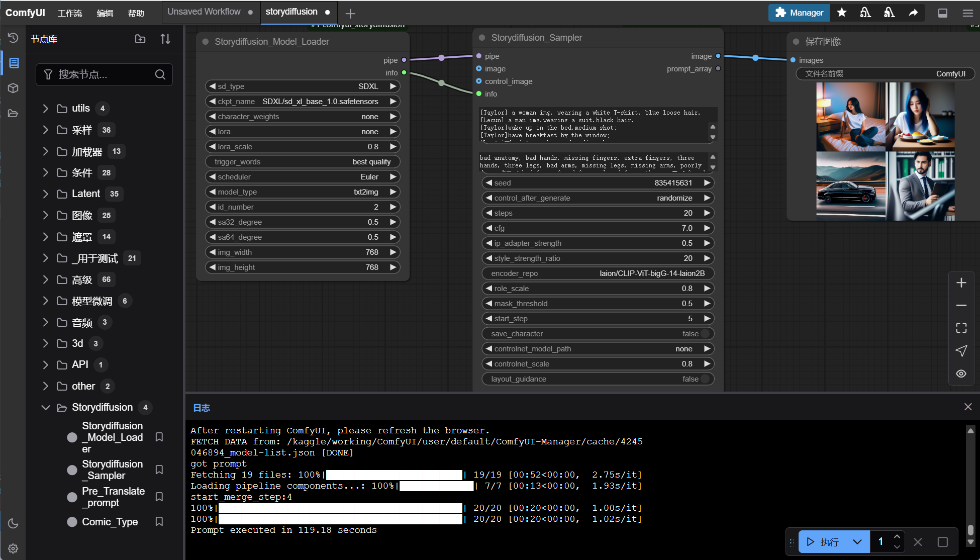980x560 pixels.
Task: Click the star icon beside Manager
Action: point(842,13)
